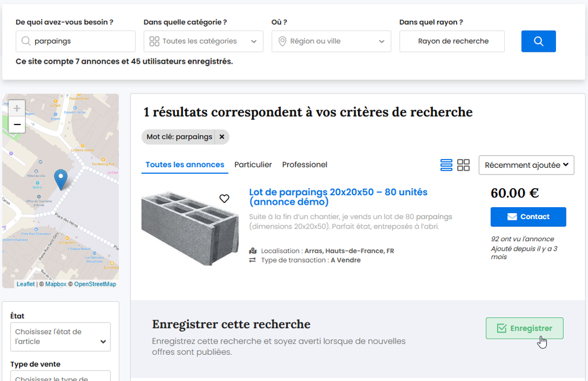Image resolution: width=588 pixels, height=381 pixels.
Task: Expand the 'Région ou ville' selector
Action: tap(331, 41)
